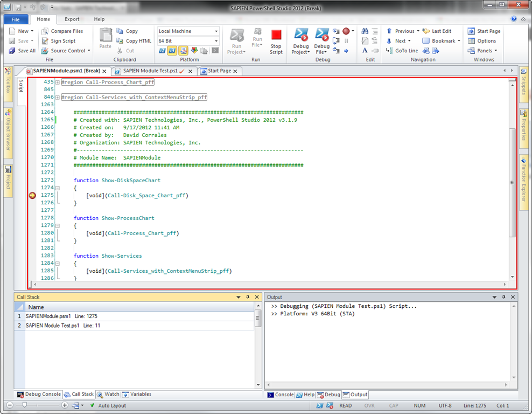This screenshot has width=532, height=414.
Task: Open the GoTo Line dialog
Action: [402, 51]
